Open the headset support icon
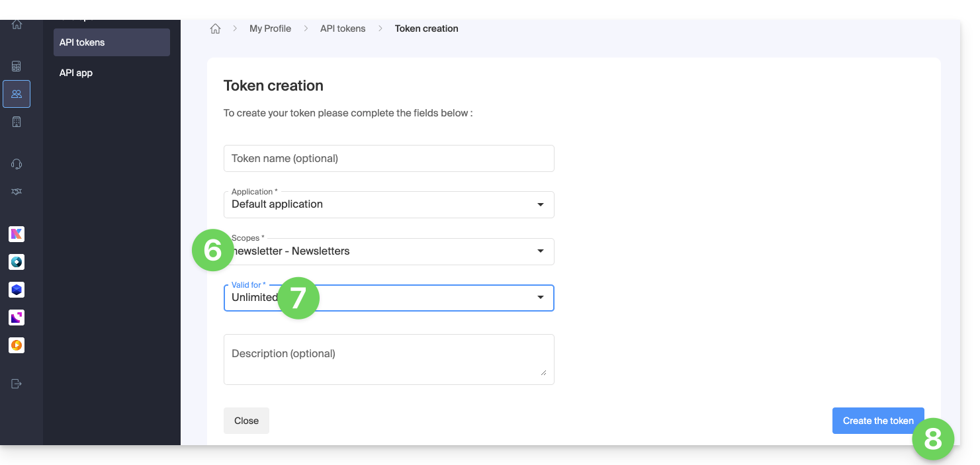The image size is (980, 465). [x=17, y=164]
